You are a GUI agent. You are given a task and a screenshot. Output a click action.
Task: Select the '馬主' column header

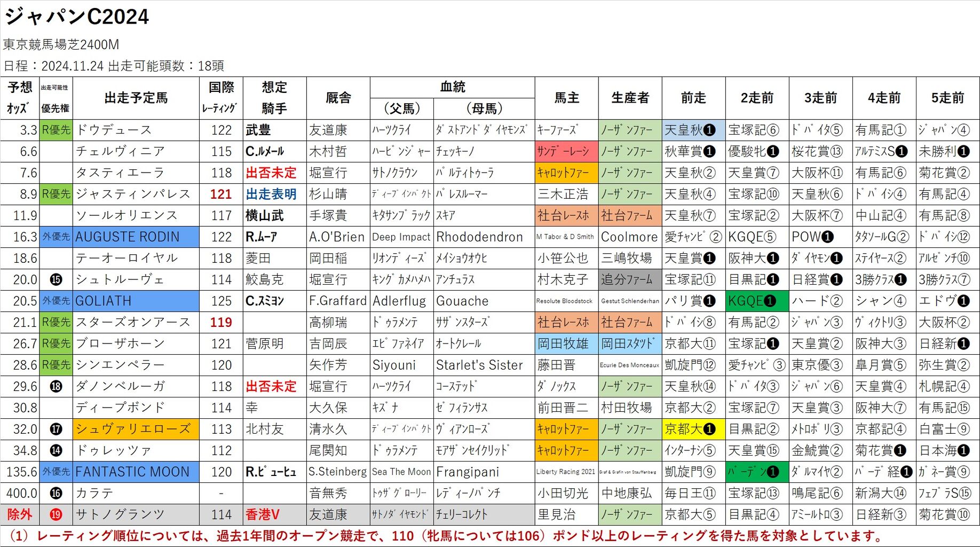point(566,98)
